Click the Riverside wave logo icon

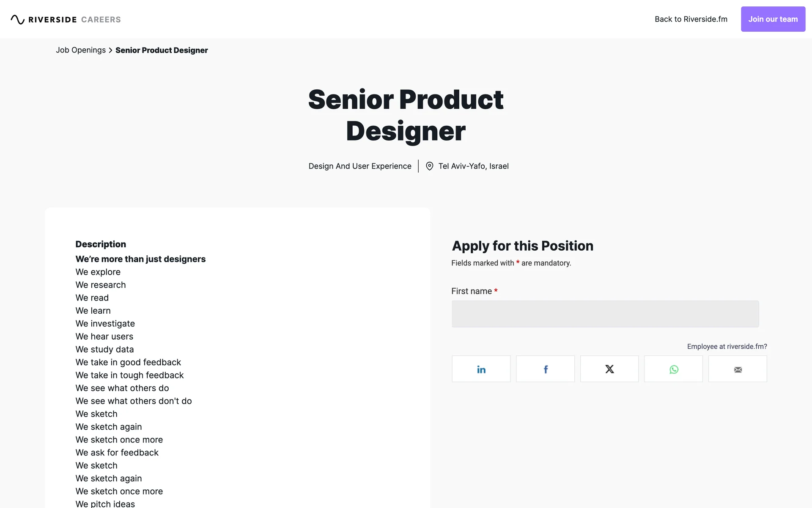[x=17, y=19]
